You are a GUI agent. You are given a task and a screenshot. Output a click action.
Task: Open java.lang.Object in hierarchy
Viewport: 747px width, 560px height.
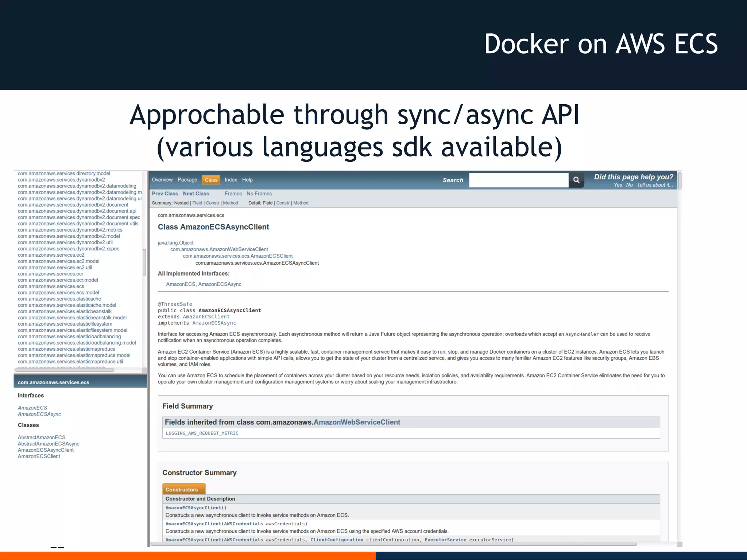175,243
